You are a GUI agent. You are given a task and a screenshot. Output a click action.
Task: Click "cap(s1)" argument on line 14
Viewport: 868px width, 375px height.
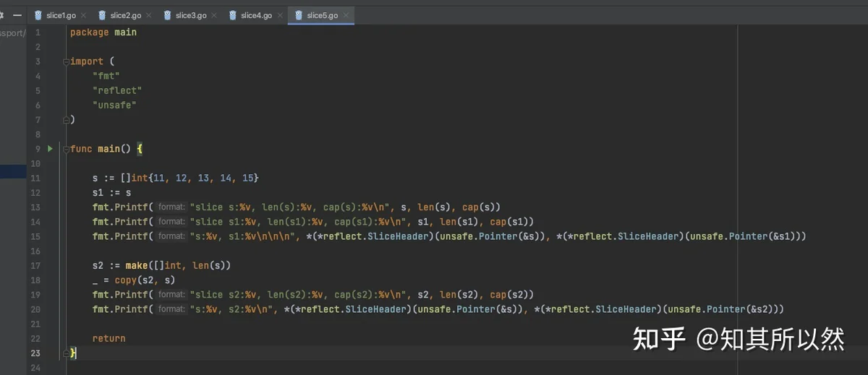[509, 222]
